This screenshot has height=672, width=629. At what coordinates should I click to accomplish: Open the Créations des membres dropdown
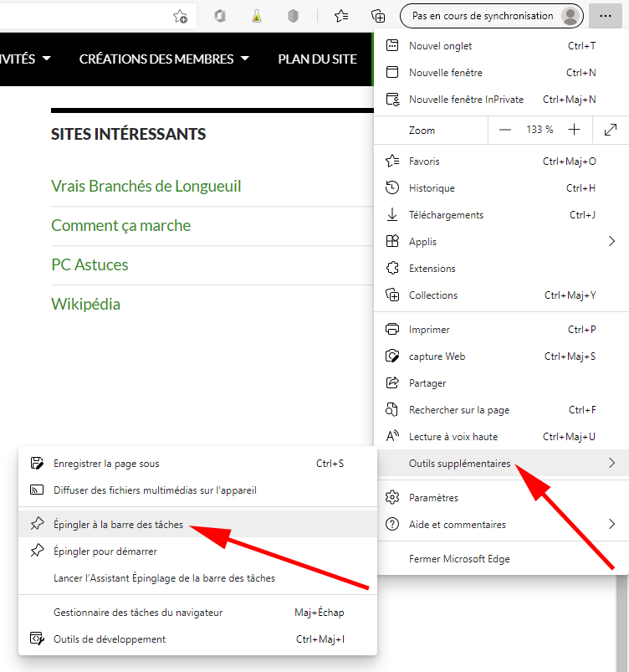164,59
